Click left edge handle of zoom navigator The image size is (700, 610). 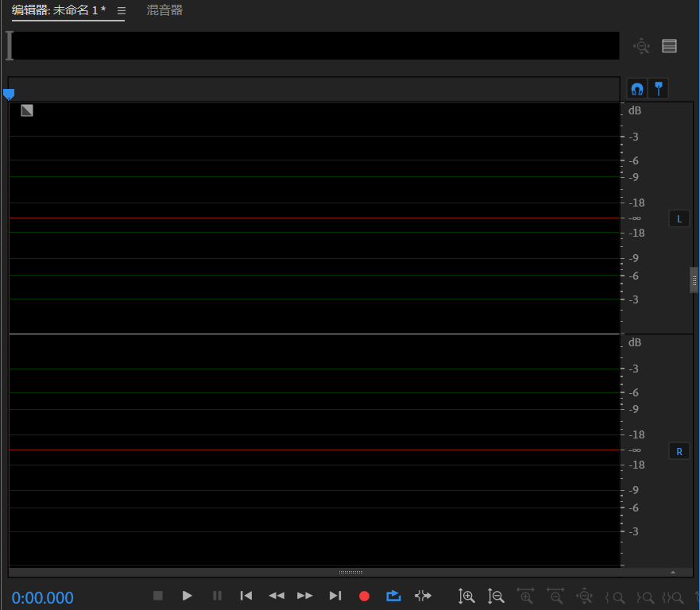point(10,45)
